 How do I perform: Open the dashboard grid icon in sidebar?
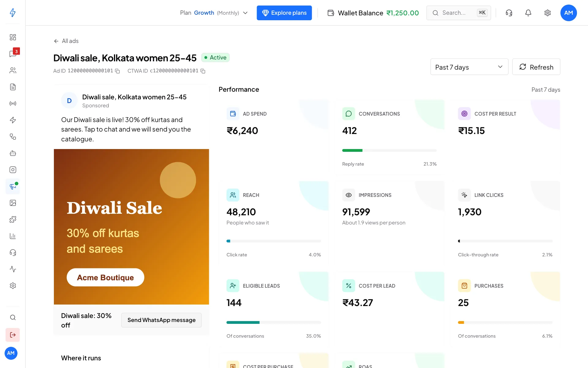click(x=13, y=37)
